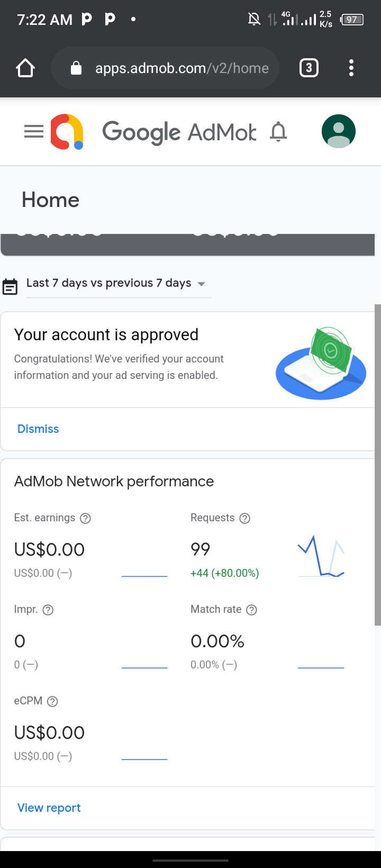Click the site security lock icon
Viewport: 381px width, 868px height.
pos(76,68)
